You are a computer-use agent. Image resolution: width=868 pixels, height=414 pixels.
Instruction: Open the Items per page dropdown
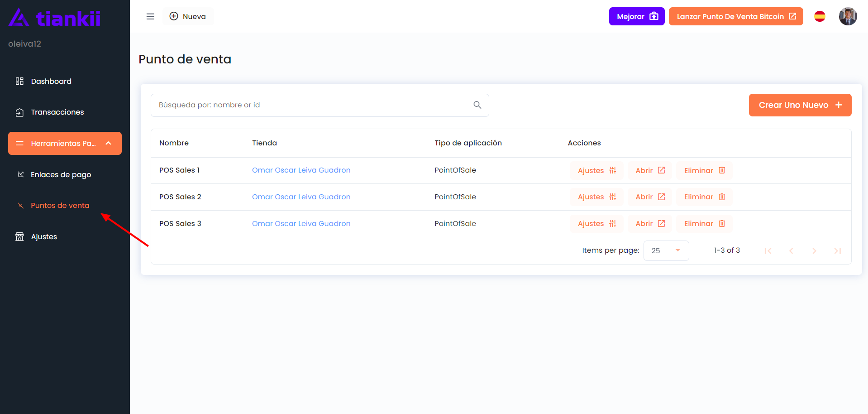[x=666, y=250]
